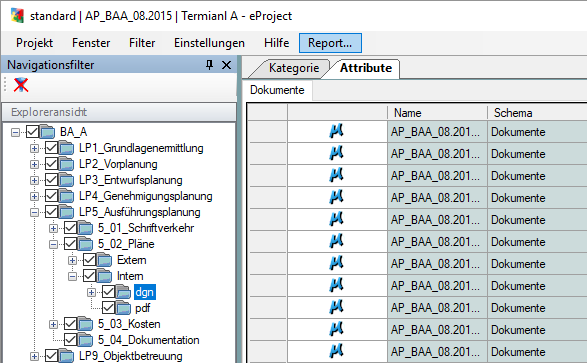
Task: Click the LP5_Ausführungsplanung folder icon
Action: click(x=67, y=212)
